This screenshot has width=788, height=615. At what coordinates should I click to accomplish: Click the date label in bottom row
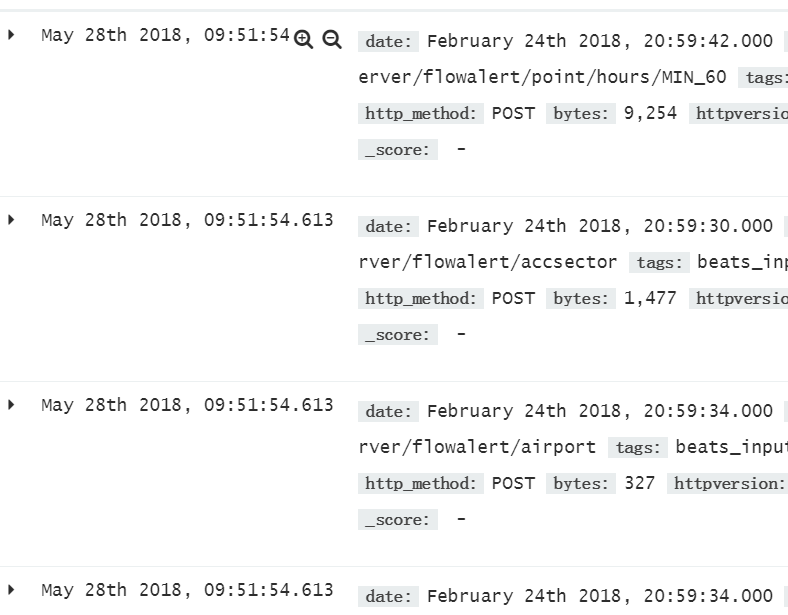click(388, 596)
